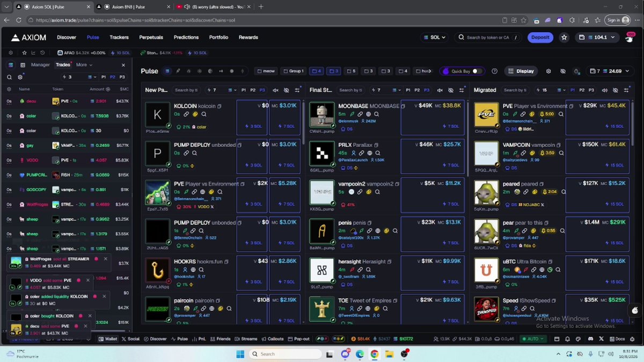
Task: Open the help question mark icon
Action: click(494, 71)
